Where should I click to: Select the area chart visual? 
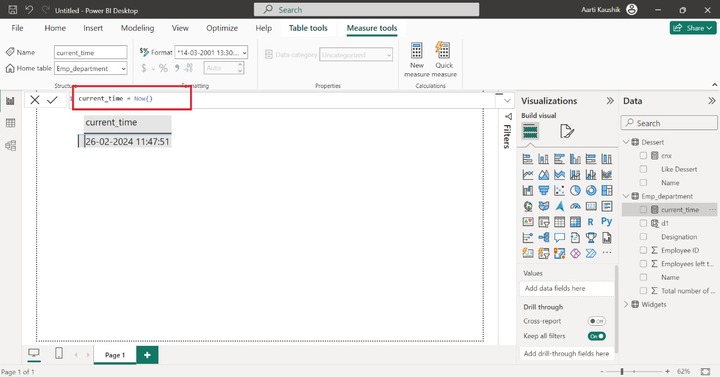coord(544,174)
